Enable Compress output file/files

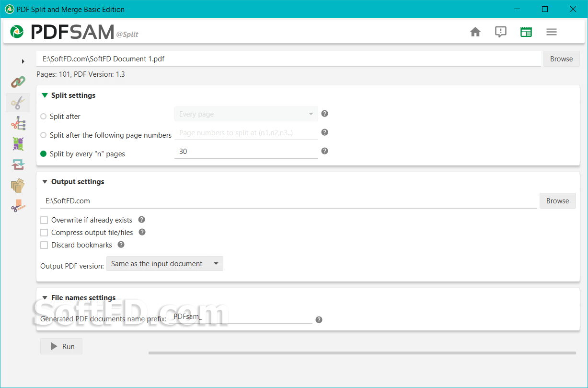44,233
